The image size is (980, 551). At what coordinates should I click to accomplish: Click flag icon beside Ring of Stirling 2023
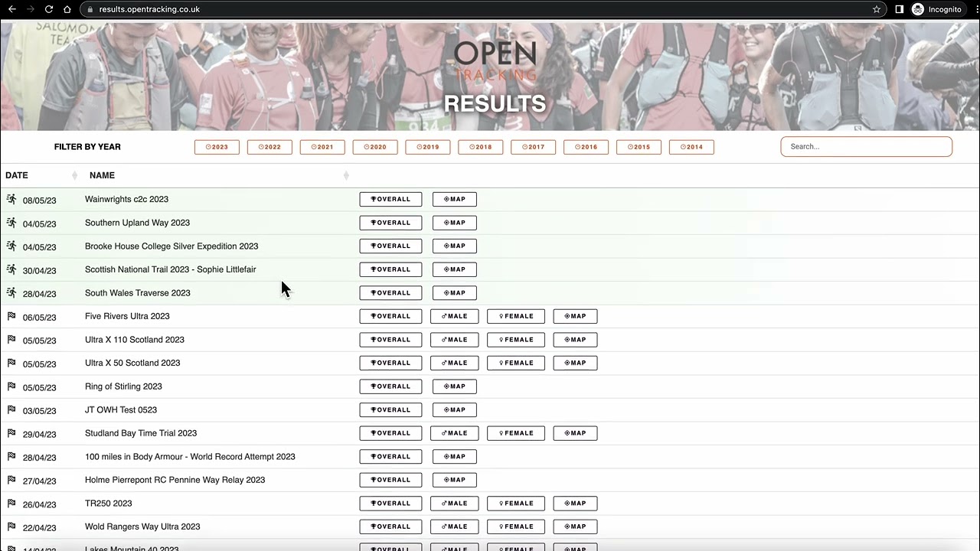click(x=11, y=386)
